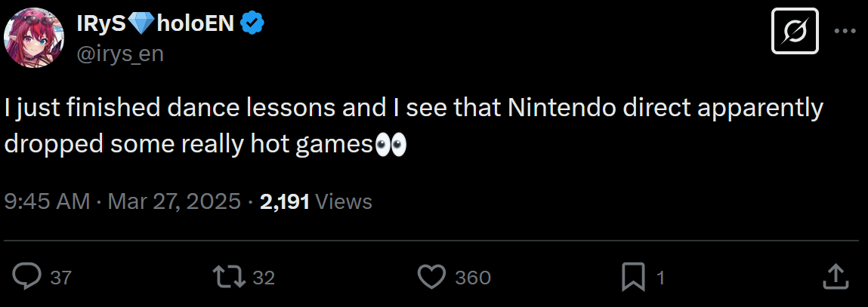
Task: Click the reply speech bubble icon
Action: coord(26,277)
